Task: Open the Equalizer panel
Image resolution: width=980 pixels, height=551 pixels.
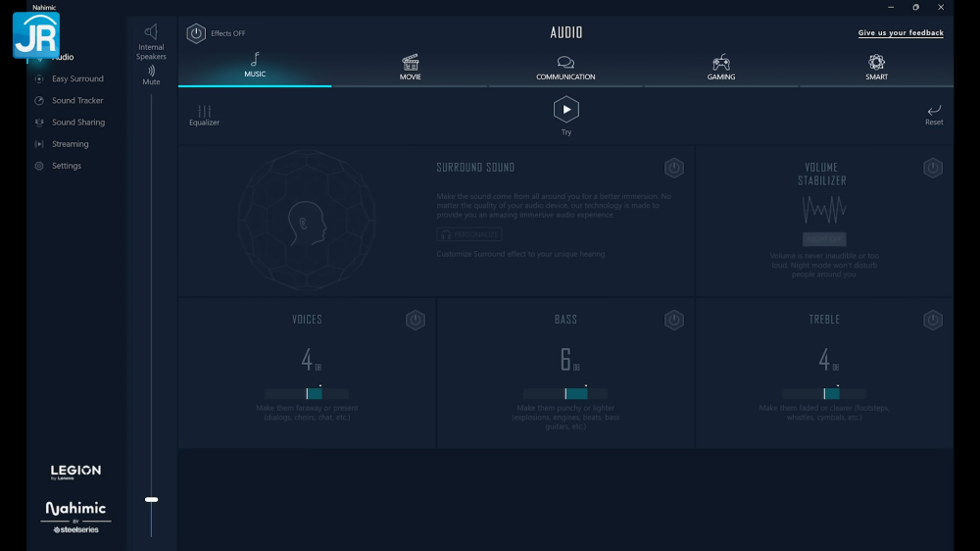Action: point(204,115)
